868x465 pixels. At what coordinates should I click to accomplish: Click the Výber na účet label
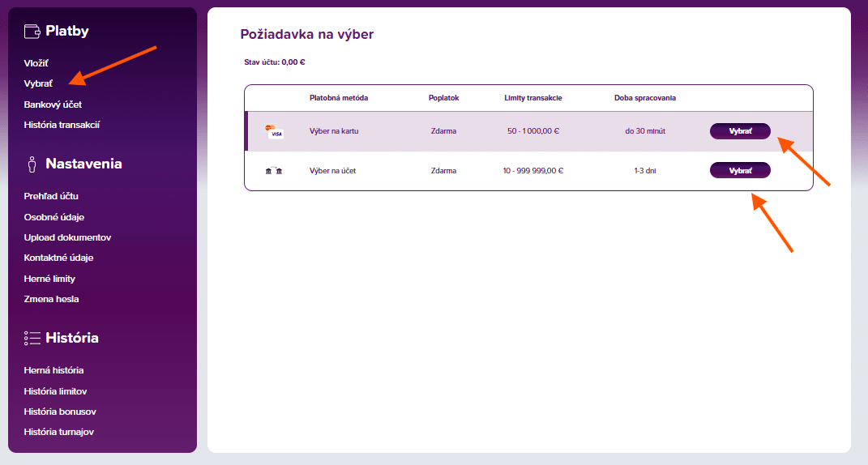coord(333,171)
